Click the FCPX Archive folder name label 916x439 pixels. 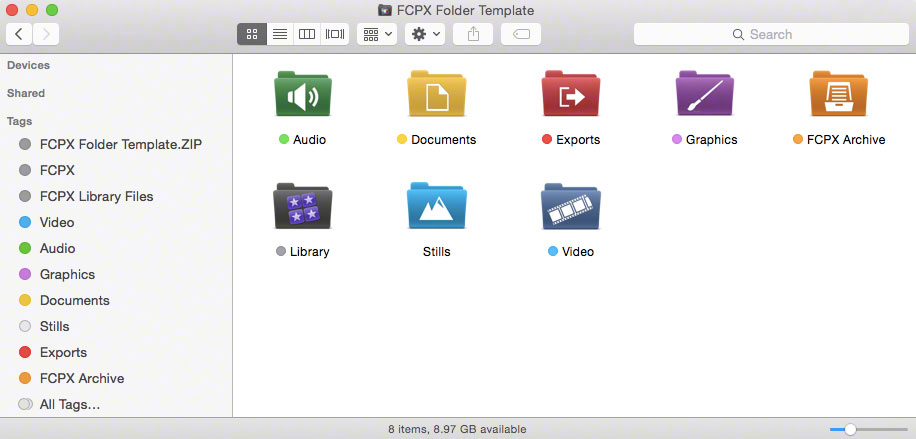click(x=846, y=140)
